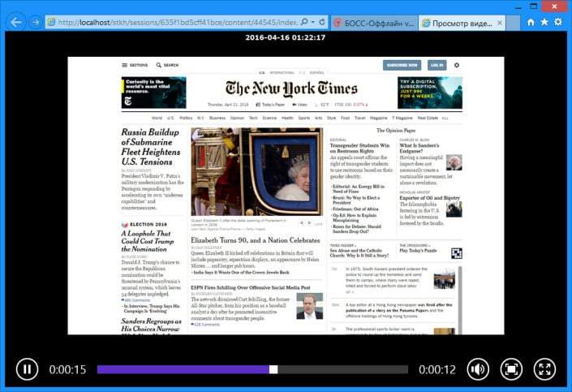This screenshot has width=572, height=392.
Task: Open the crossword puzzle icon
Action: 456,253
